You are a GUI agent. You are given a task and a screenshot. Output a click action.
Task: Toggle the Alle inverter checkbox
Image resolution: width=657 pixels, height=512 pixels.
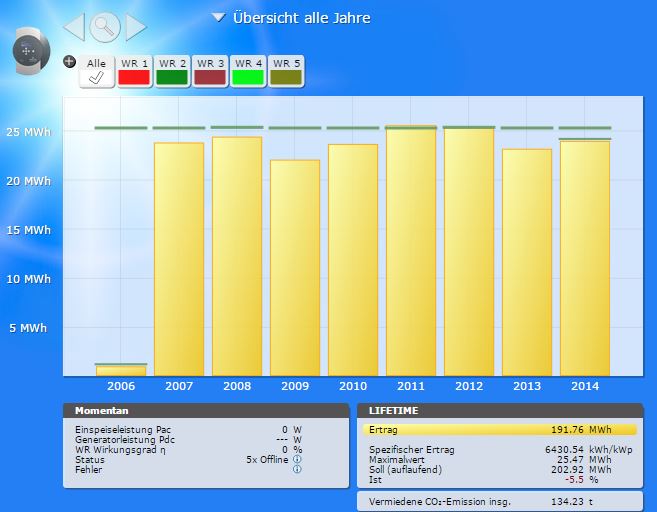96,71
